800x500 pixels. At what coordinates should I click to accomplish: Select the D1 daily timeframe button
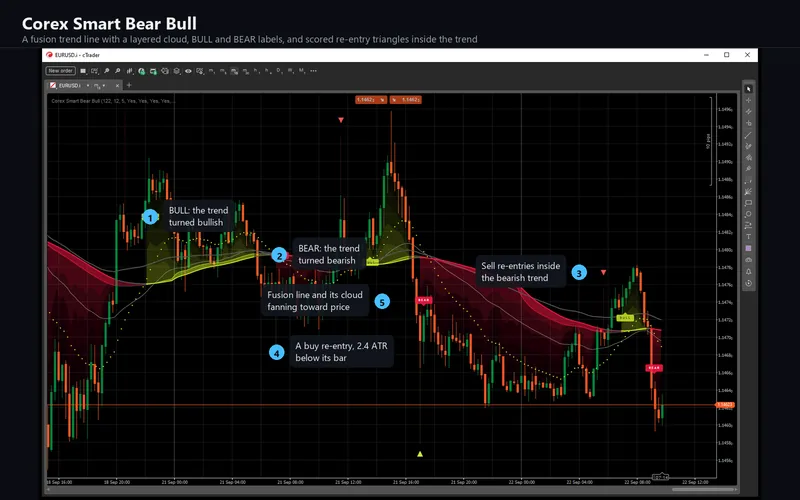coord(279,71)
